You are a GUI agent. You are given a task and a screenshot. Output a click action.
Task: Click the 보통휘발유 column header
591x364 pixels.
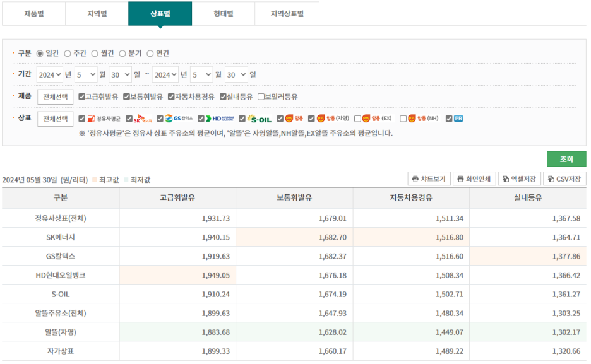click(x=294, y=198)
